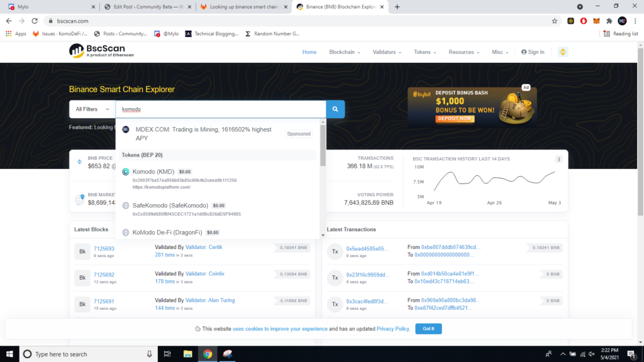Click the Komodo (KMD) token logo
This screenshot has height=362, width=644.
coord(126,172)
